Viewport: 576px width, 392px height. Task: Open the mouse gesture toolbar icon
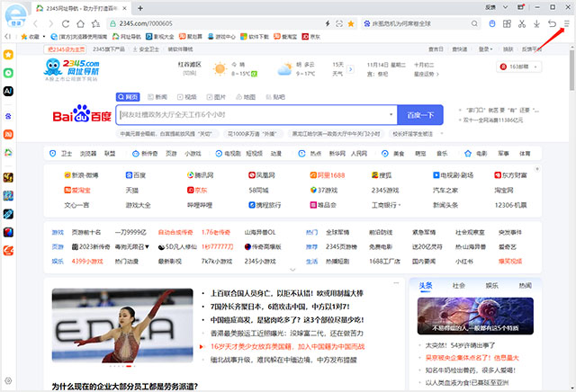click(x=492, y=24)
